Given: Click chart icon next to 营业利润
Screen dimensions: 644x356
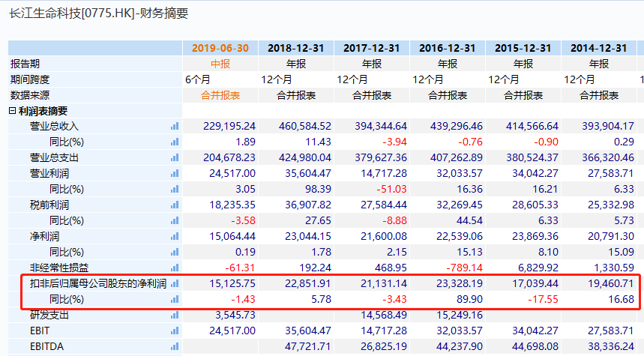Looking at the screenshot, I should [x=175, y=173].
